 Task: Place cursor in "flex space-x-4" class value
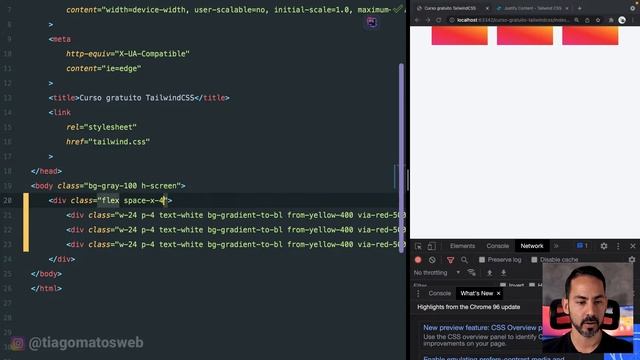(x=133, y=200)
